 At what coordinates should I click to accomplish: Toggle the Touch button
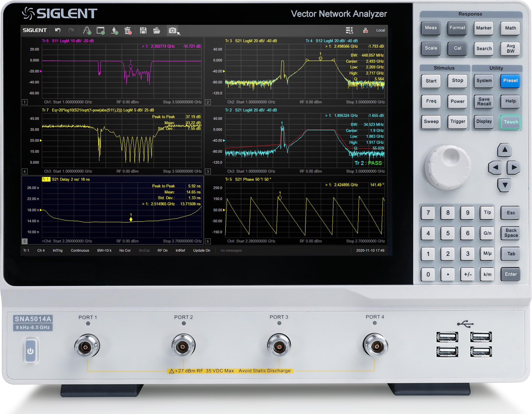click(511, 122)
